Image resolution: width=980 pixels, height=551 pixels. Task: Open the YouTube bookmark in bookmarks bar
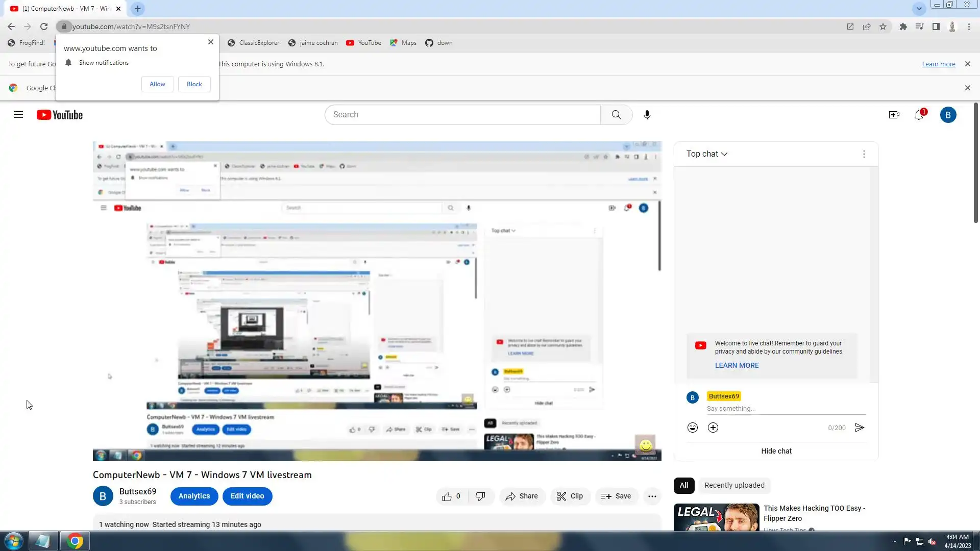[x=363, y=43]
